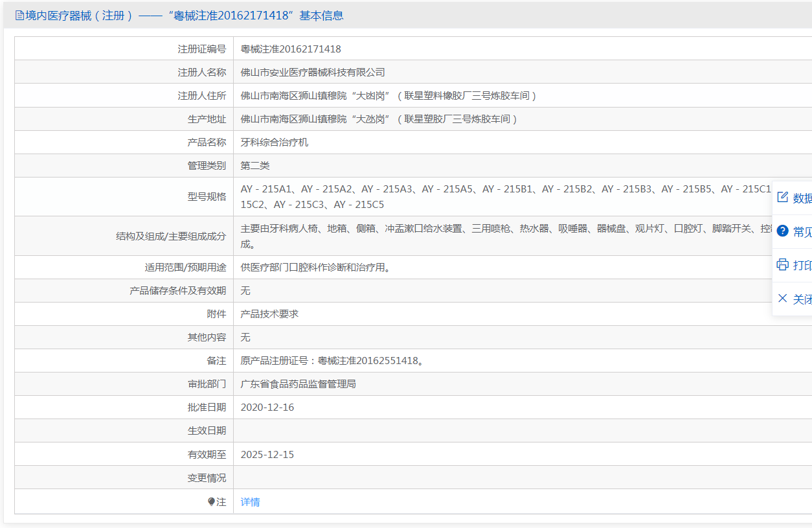This screenshot has width=812, height=528.
Task: Click the 无 value in 其他内容 row
Action: pos(245,337)
